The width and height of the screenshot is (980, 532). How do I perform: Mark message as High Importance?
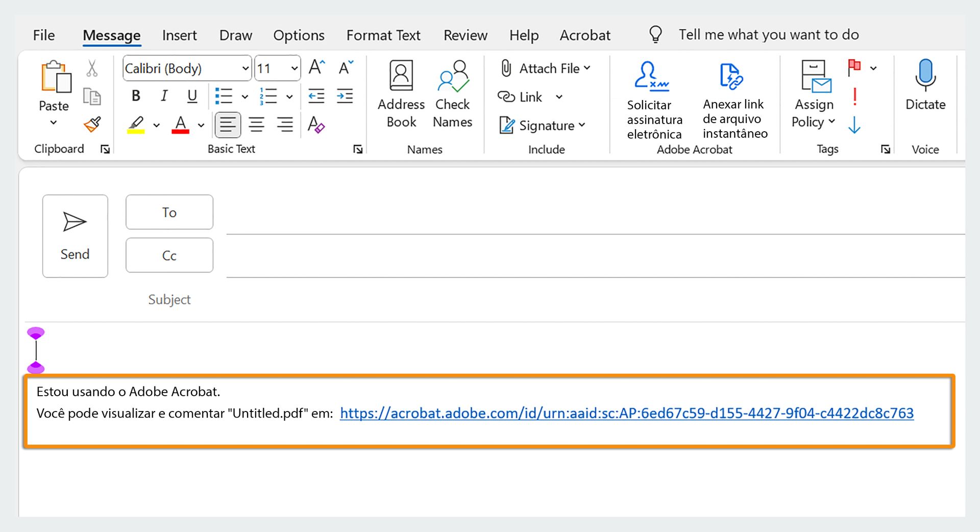coord(854,96)
